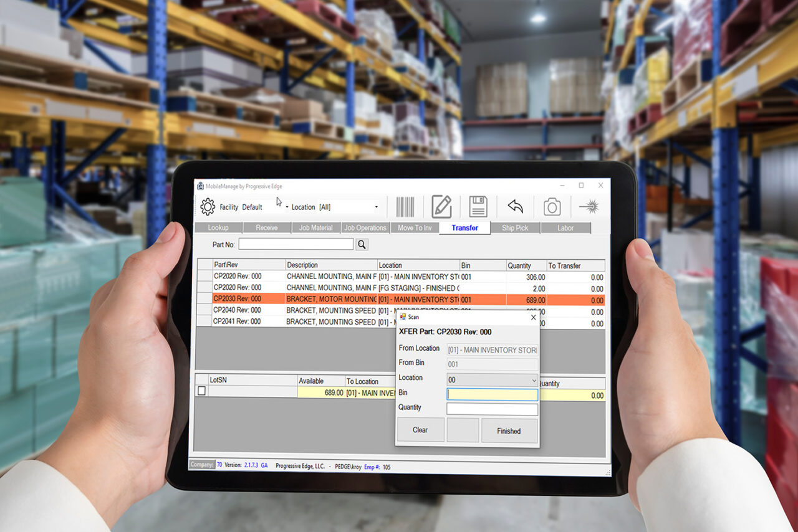Switch to the Receive tab
The width and height of the screenshot is (798, 532).
(267, 228)
